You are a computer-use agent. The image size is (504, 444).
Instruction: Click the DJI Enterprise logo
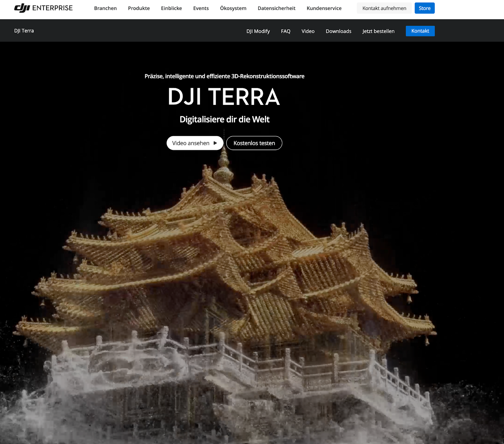(43, 8)
